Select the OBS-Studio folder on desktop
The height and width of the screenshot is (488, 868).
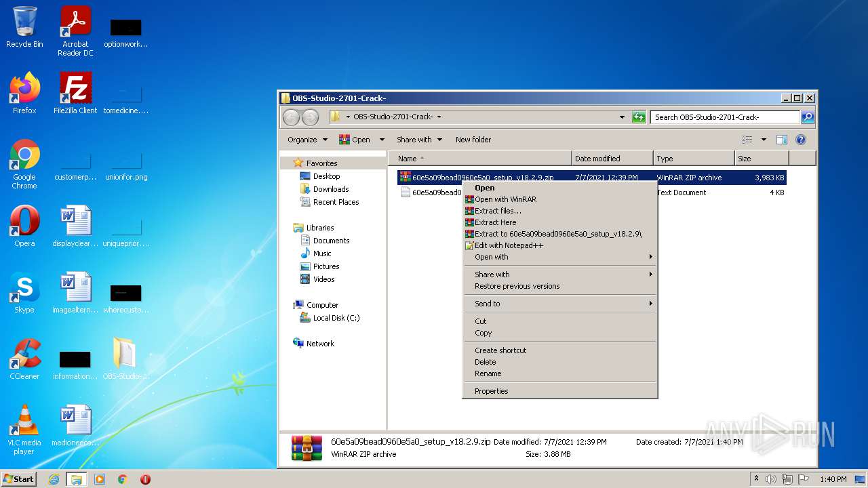125,359
